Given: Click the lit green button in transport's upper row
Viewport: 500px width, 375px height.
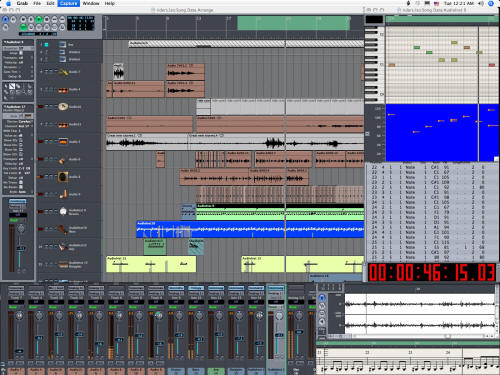Looking at the screenshot, I should (x=39, y=19).
